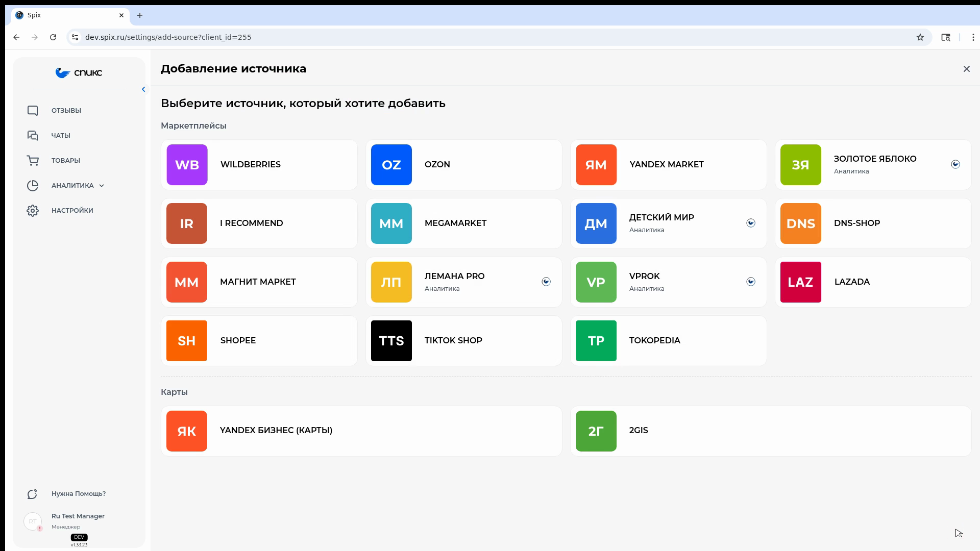Expand the Аналитика submenu chevron
The height and width of the screenshot is (551, 980).
[x=102, y=186]
